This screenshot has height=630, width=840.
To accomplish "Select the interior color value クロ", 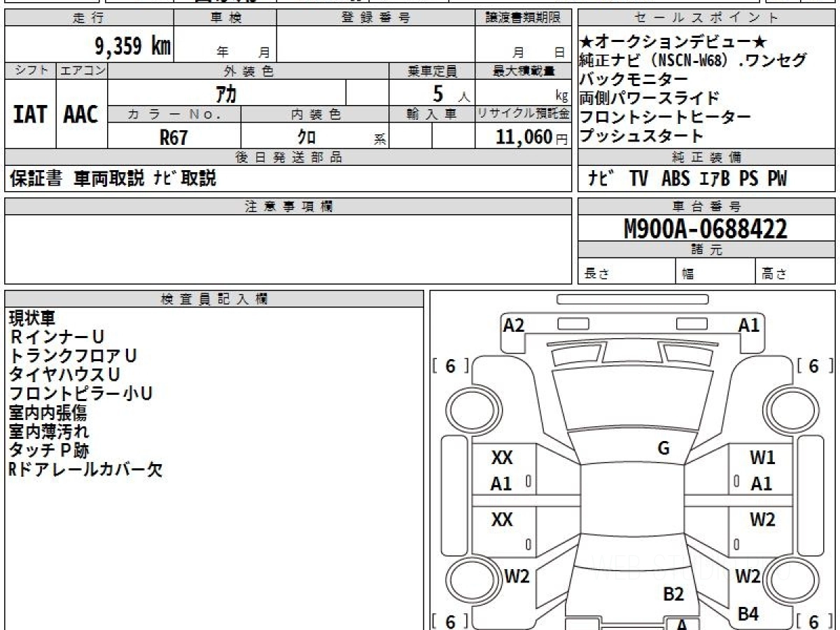I will click(x=307, y=137).
